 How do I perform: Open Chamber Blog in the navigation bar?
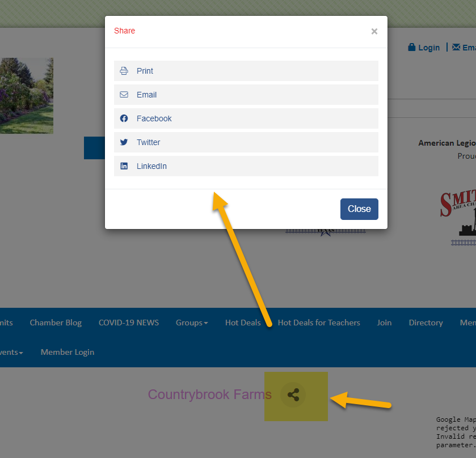56,323
